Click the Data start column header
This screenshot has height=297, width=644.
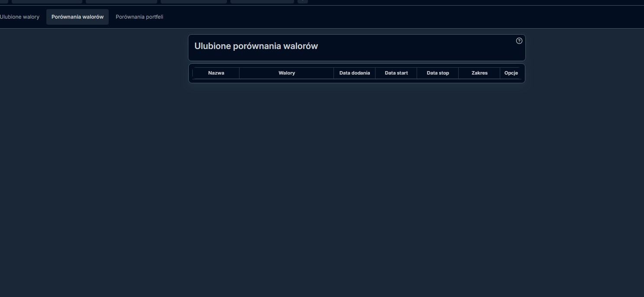(396, 73)
